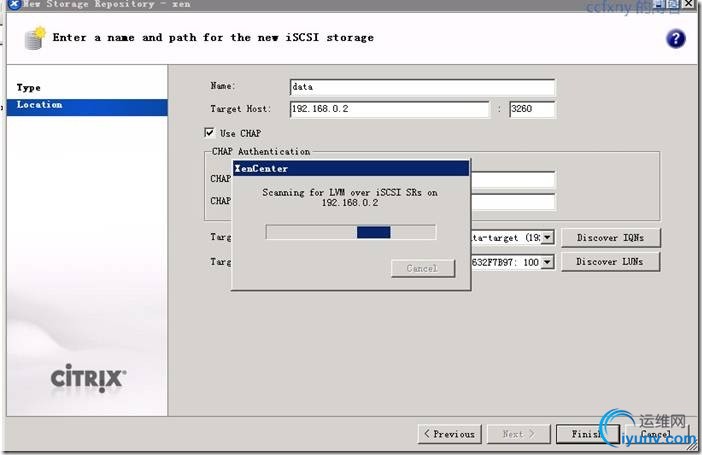Click the CHAP user input field
This screenshot has height=455, width=702.
tap(513, 179)
